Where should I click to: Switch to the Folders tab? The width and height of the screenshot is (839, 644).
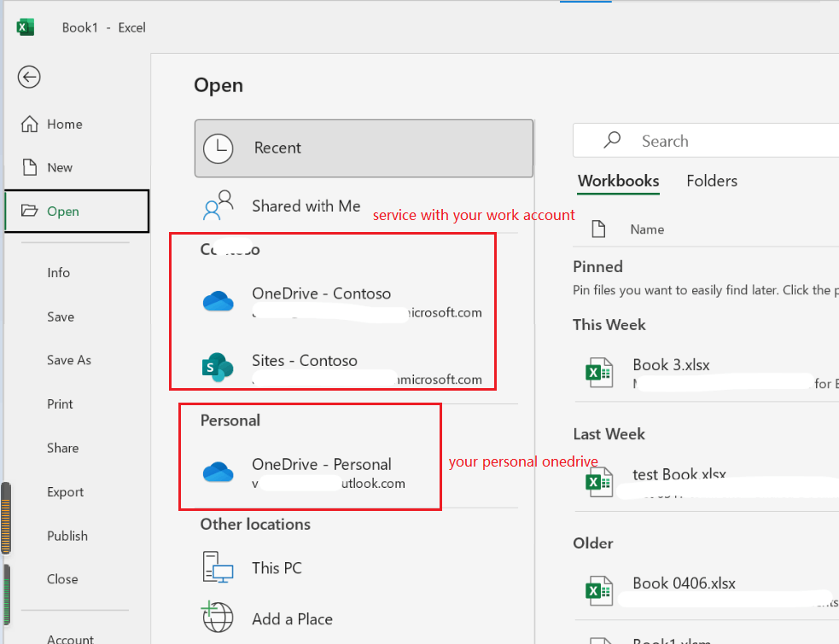tap(712, 181)
